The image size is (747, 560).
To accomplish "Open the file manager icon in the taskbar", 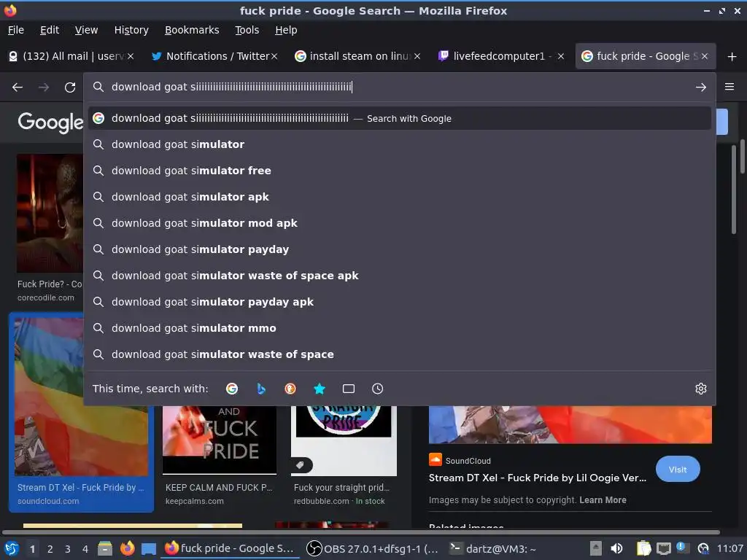I will tap(105, 548).
